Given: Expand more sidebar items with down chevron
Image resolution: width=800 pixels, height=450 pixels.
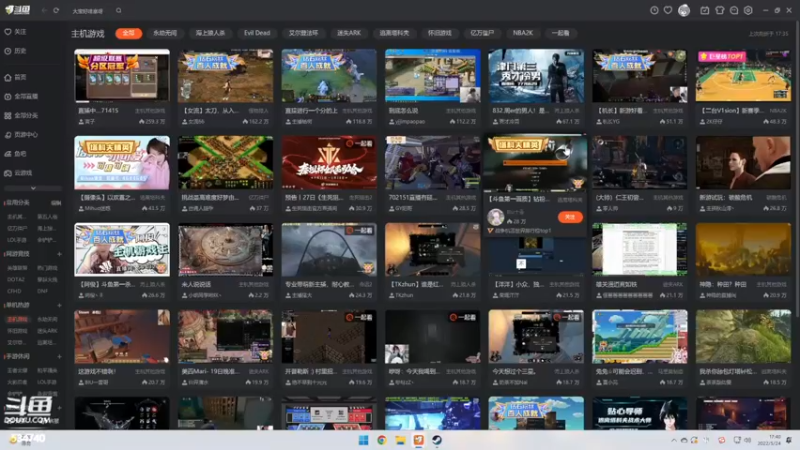Looking at the screenshot, I should pyautogui.click(x=33, y=188).
